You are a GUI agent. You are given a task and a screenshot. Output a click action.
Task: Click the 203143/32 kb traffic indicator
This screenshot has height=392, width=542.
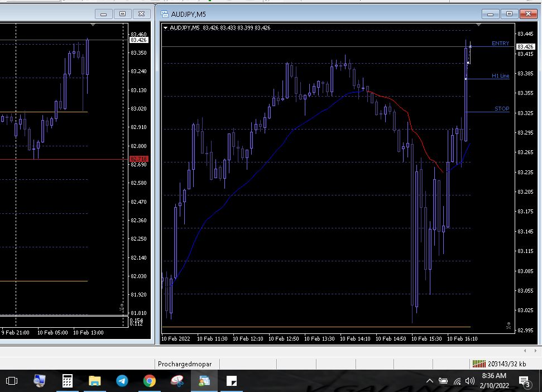pyautogui.click(x=507, y=364)
